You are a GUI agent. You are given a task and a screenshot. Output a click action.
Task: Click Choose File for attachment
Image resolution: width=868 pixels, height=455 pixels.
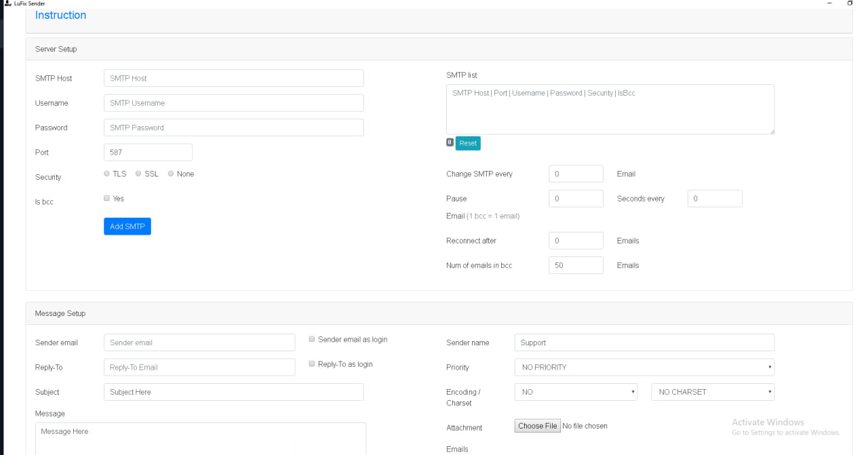pyautogui.click(x=537, y=426)
